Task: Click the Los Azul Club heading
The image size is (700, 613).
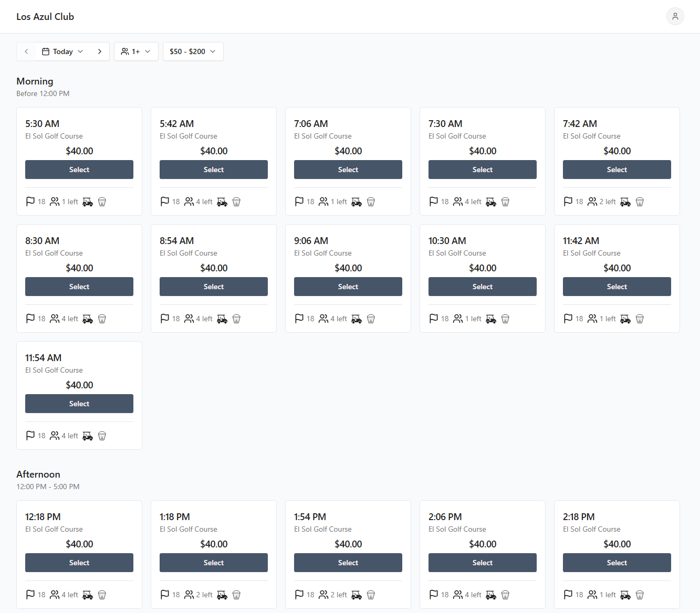Action: pyautogui.click(x=45, y=16)
